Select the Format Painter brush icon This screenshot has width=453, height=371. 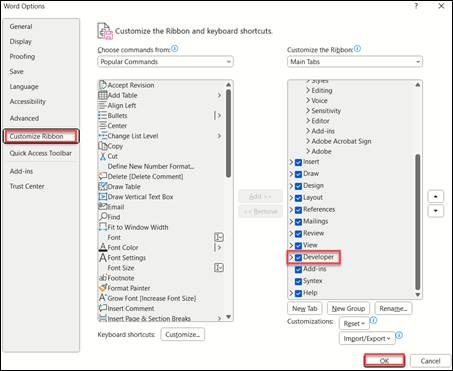(x=103, y=288)
